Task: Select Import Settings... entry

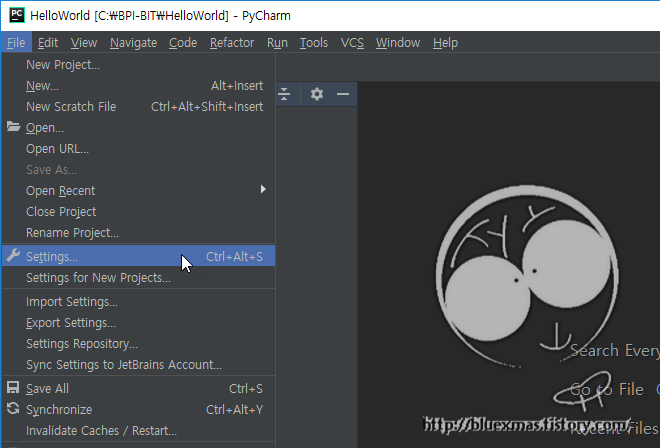Action: point(138,302)
